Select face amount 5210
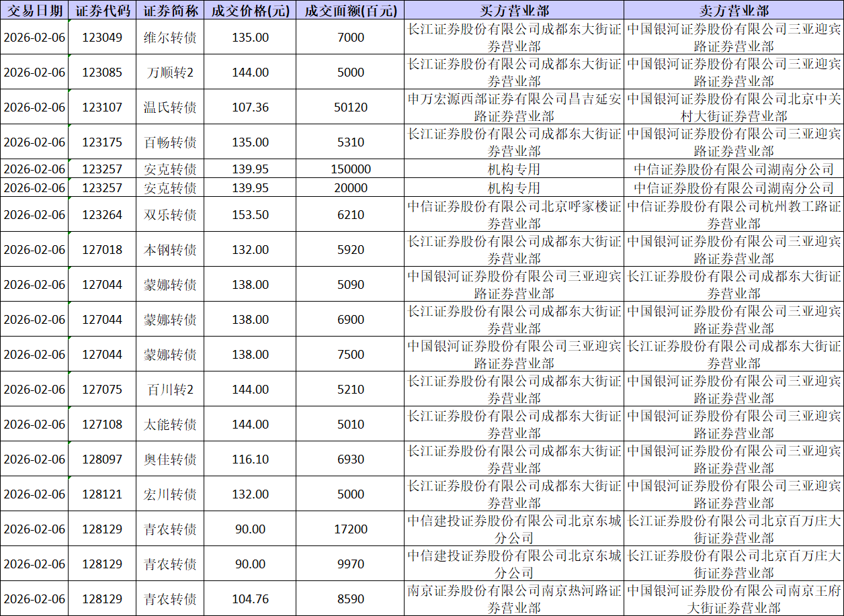 [x=351, y=390]
